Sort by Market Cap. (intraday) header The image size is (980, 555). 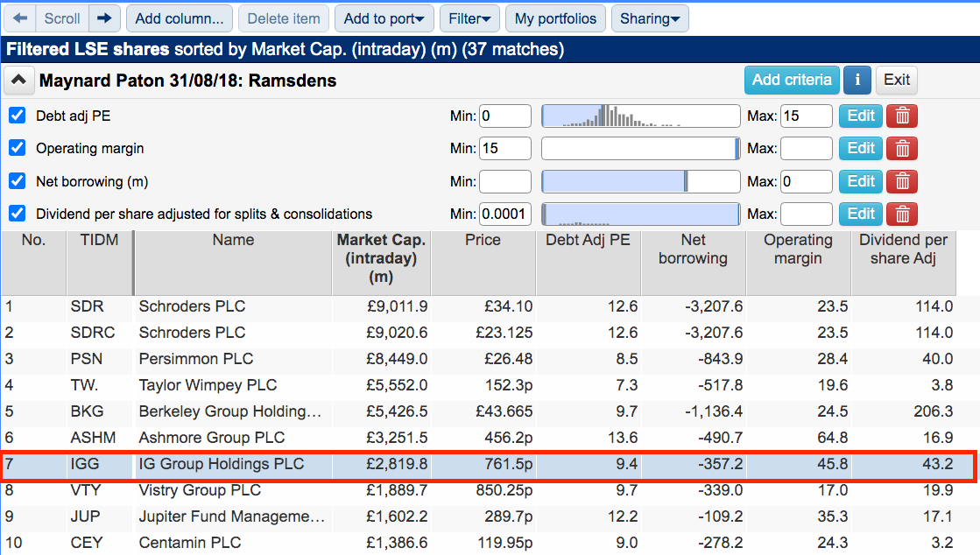pyautogui.click(x=381, y=263)
